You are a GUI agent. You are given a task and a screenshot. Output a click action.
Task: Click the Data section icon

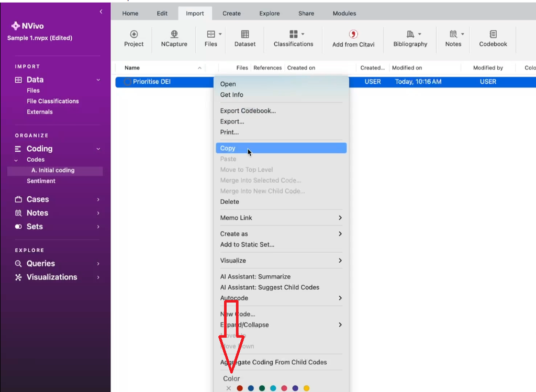click(18, 80)
